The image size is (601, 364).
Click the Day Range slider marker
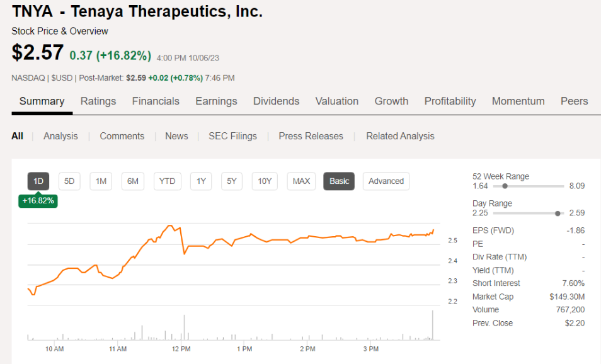point(558,213)
